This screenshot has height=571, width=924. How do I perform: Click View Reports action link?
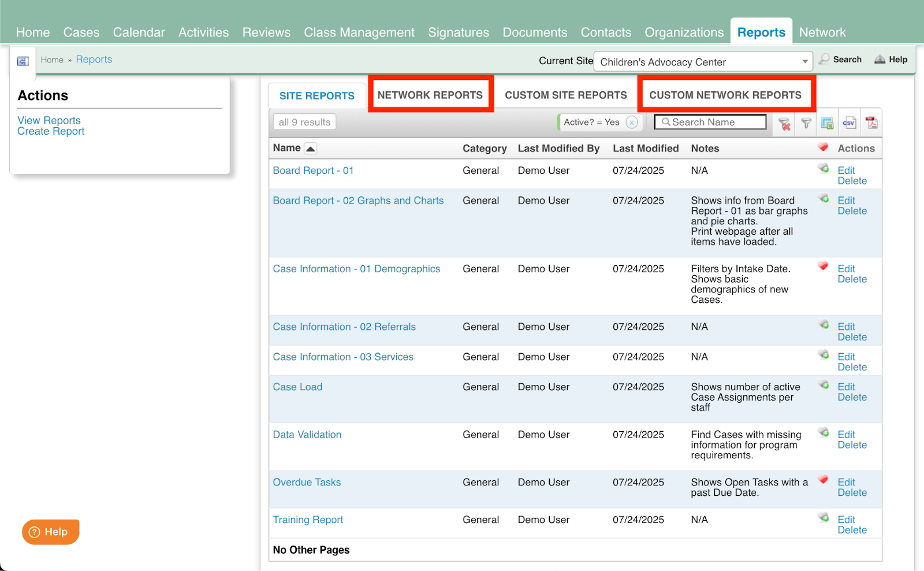[49, 120]
